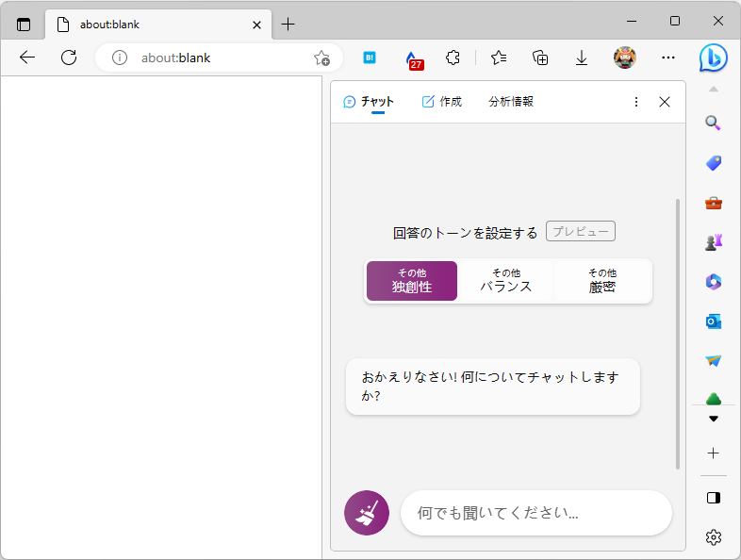Click the おかえりなさい welcome message

click(493, 387)
